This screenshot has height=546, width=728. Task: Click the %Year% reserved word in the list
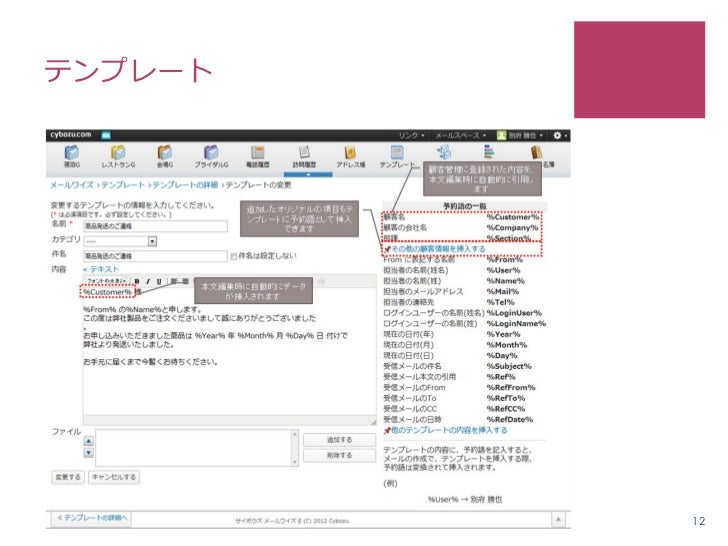coord(503,334)
